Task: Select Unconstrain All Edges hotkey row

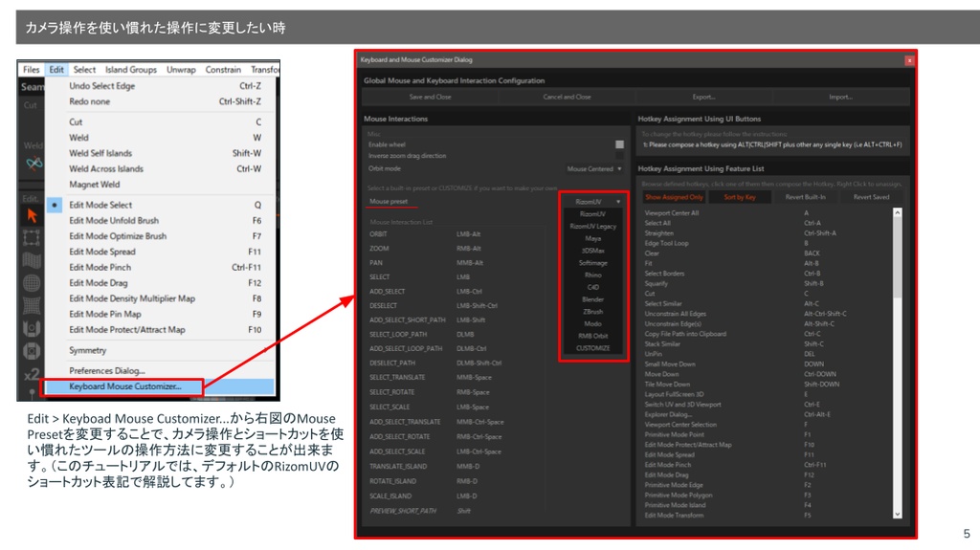Action: [x=767, y=314]
